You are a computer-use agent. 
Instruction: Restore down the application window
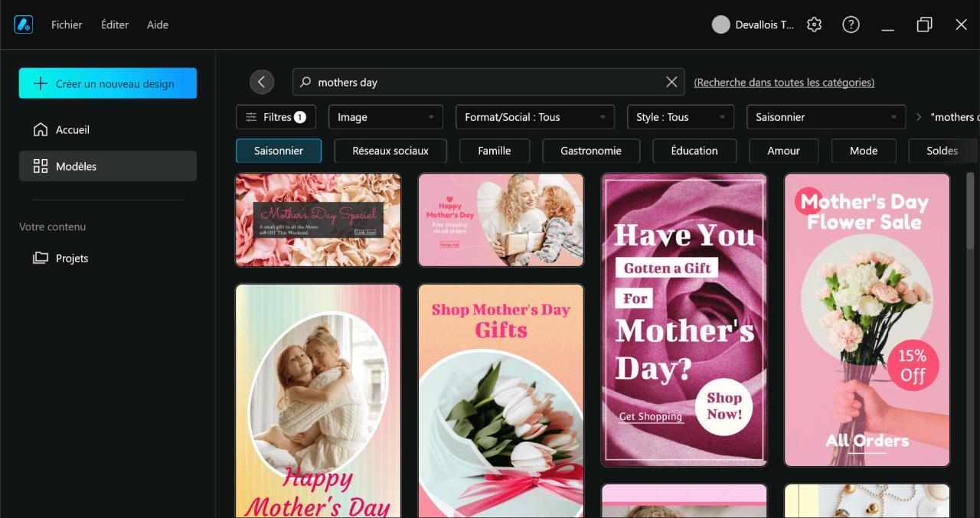click(924, 24)
